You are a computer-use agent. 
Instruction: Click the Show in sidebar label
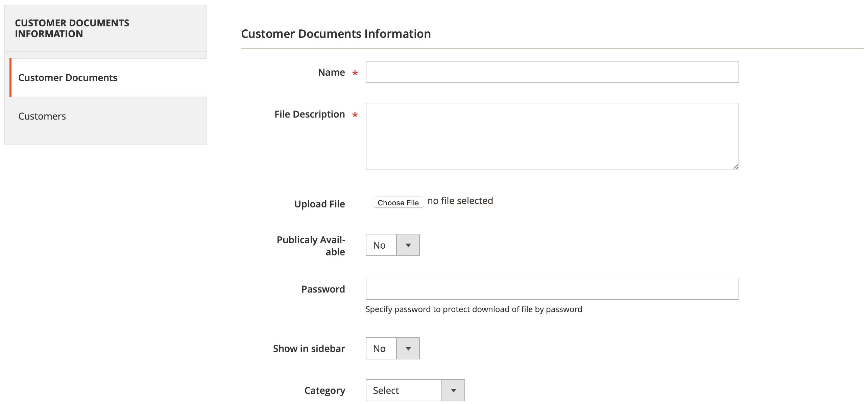tap(309, 349)
